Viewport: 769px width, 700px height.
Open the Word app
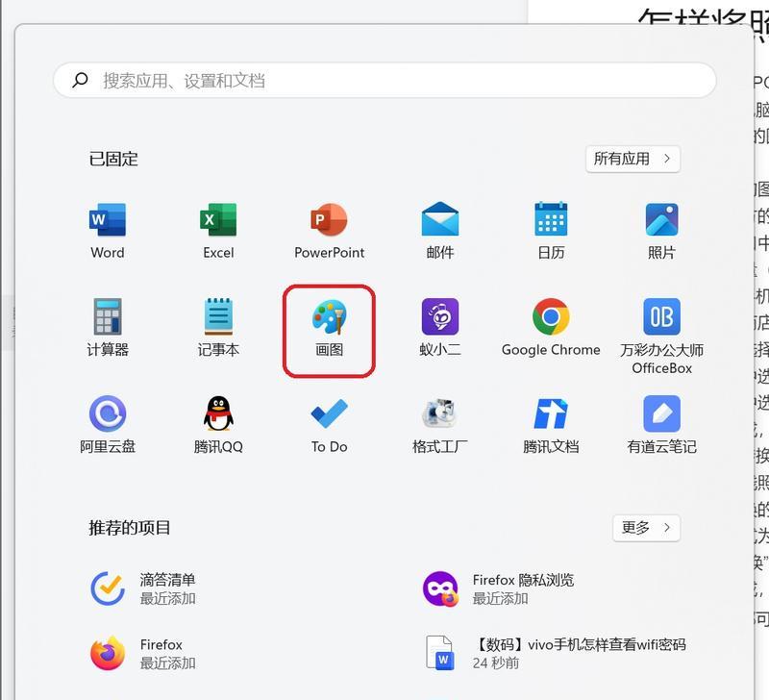pos(108,231)
